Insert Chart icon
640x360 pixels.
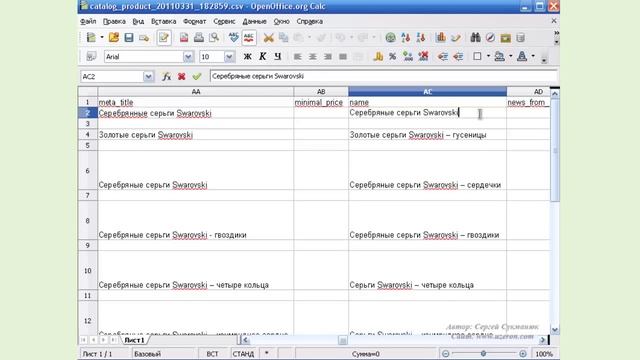[x=440, y=38]
